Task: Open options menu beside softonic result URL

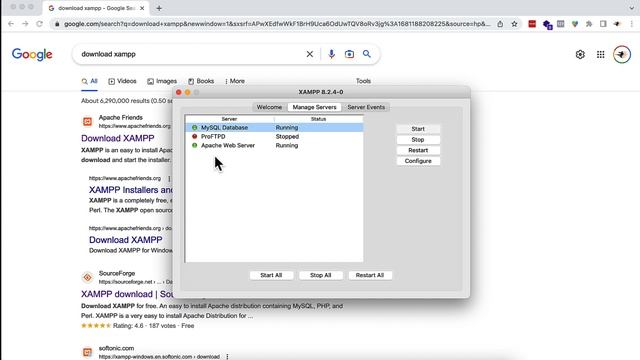Action: 227,357
